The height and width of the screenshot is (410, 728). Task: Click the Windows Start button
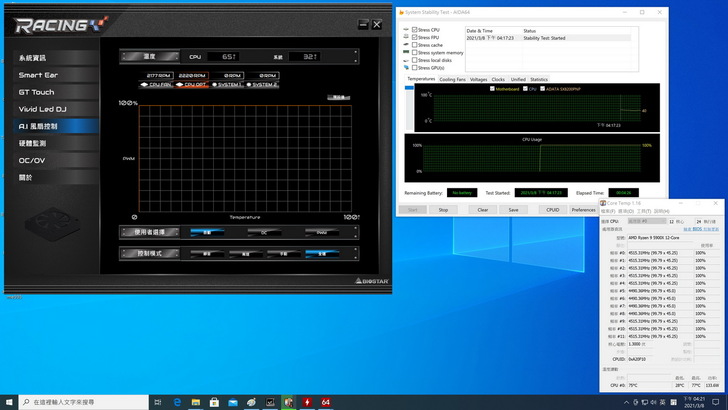point(8,402)
